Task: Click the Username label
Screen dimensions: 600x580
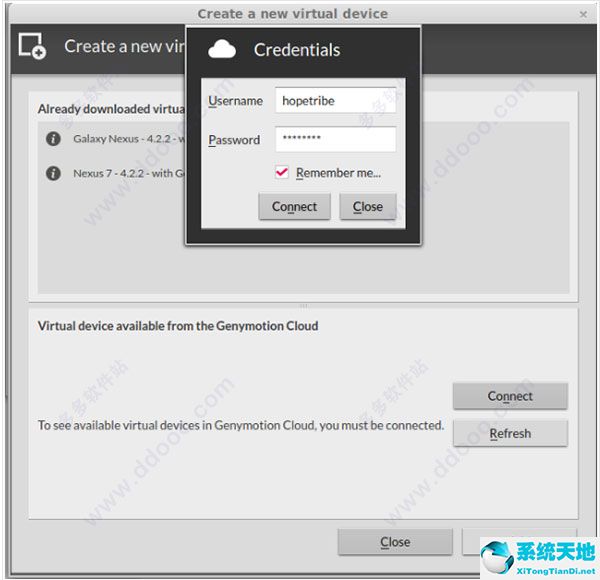Action: 235,101
